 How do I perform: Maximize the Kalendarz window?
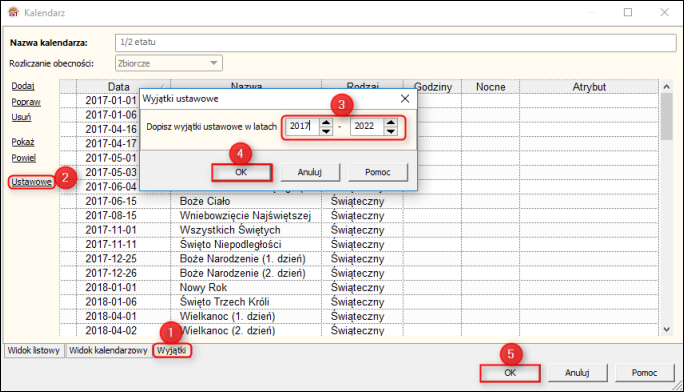pyautogui.click(x=628, y=12)
